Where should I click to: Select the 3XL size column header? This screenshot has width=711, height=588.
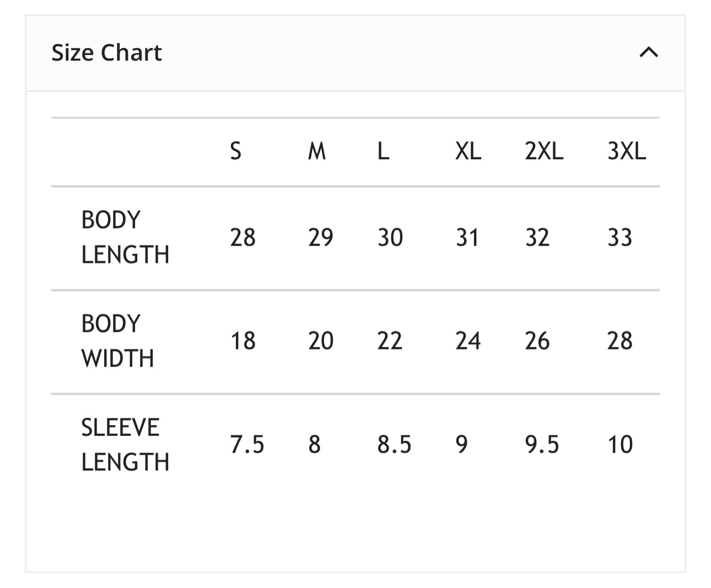627,151
